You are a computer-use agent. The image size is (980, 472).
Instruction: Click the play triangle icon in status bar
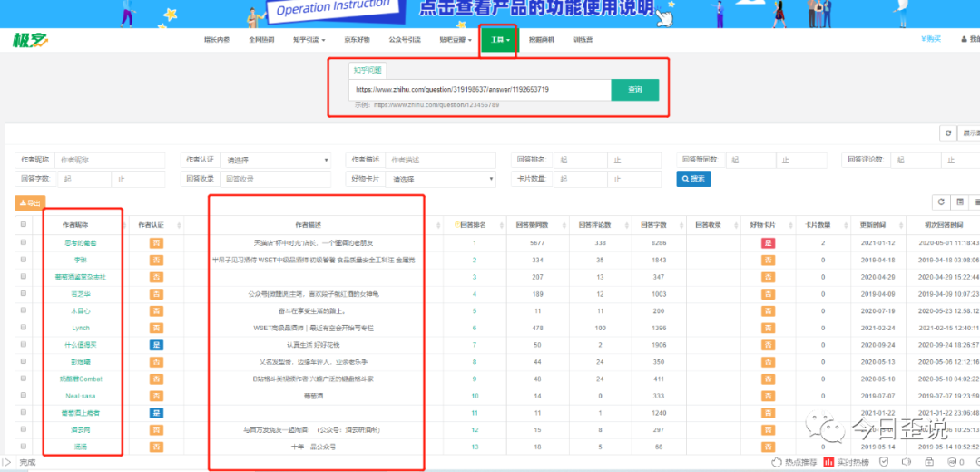point(7,462)
